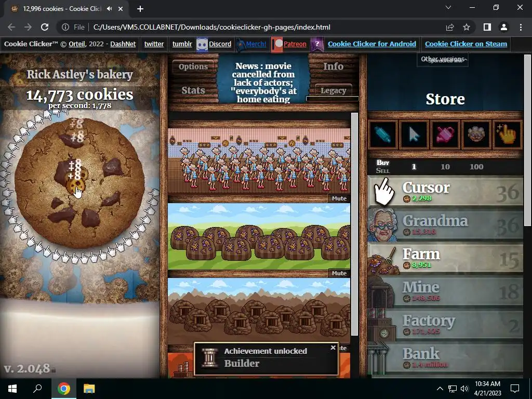
Task: Open Cookie Clicker for Android link
Action: click(372, 44)
